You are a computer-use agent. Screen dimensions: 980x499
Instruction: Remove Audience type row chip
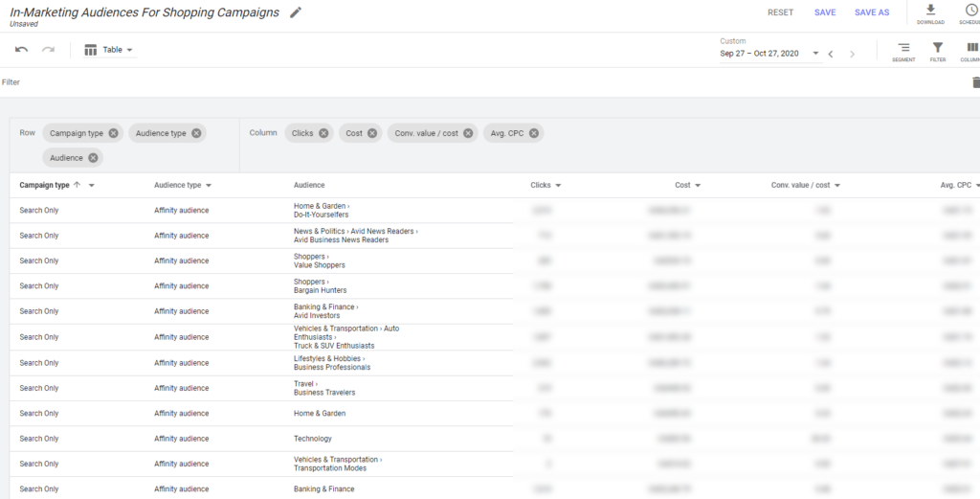pyautogui.click(x=196, y=133)
